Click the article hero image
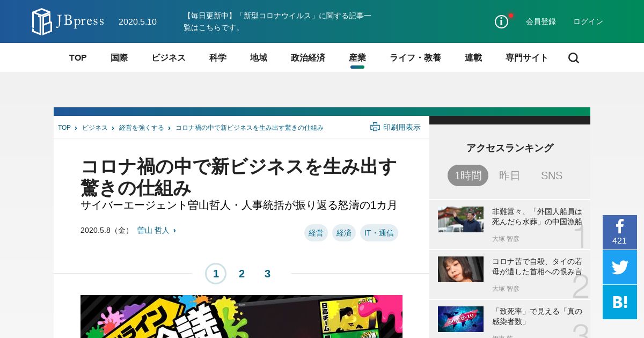Screen dimensions: 644x338 click(241, 317)
